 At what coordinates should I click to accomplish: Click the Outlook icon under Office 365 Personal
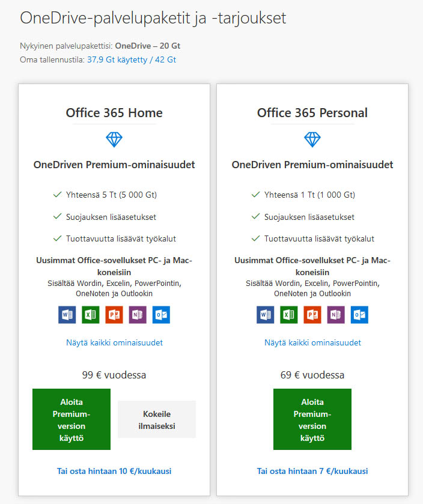pos(359,315)
